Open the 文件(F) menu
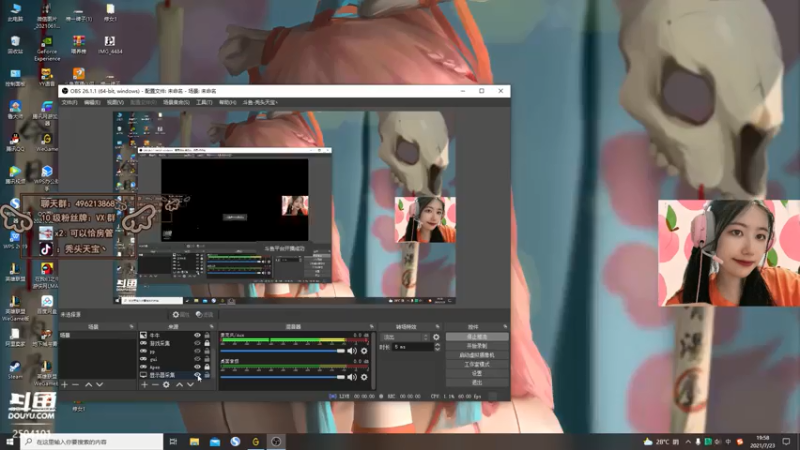The height and width of the screenshot is (450, 800). pyautogui.click(x=69, y=103)
